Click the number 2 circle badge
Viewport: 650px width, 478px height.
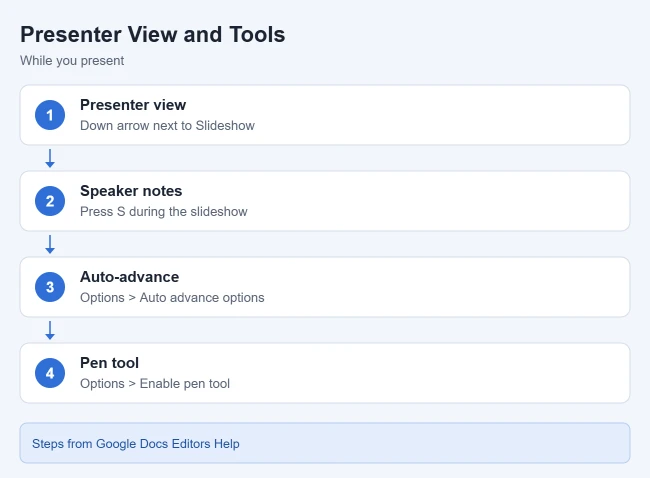pyautogui.click(x=50, y=201)
